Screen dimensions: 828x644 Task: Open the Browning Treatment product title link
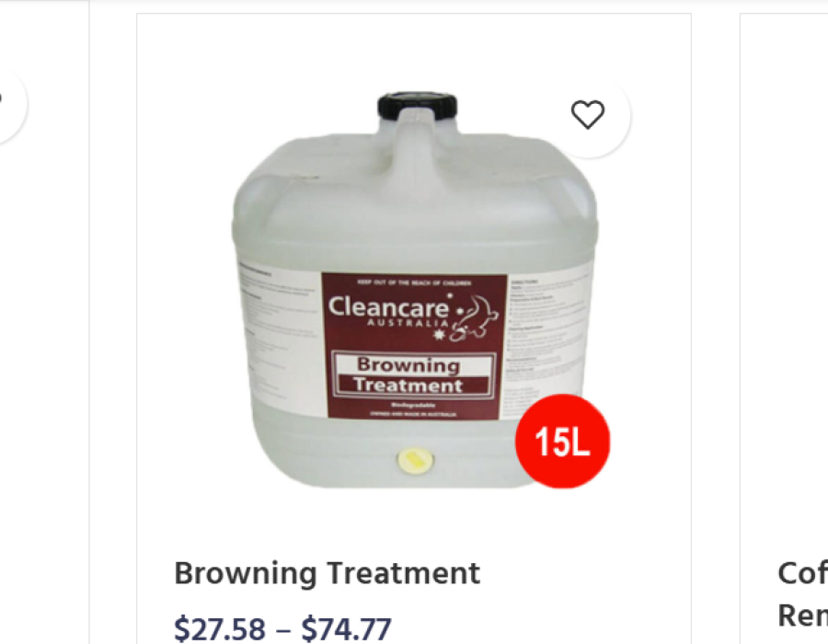[x=327, y=573]
